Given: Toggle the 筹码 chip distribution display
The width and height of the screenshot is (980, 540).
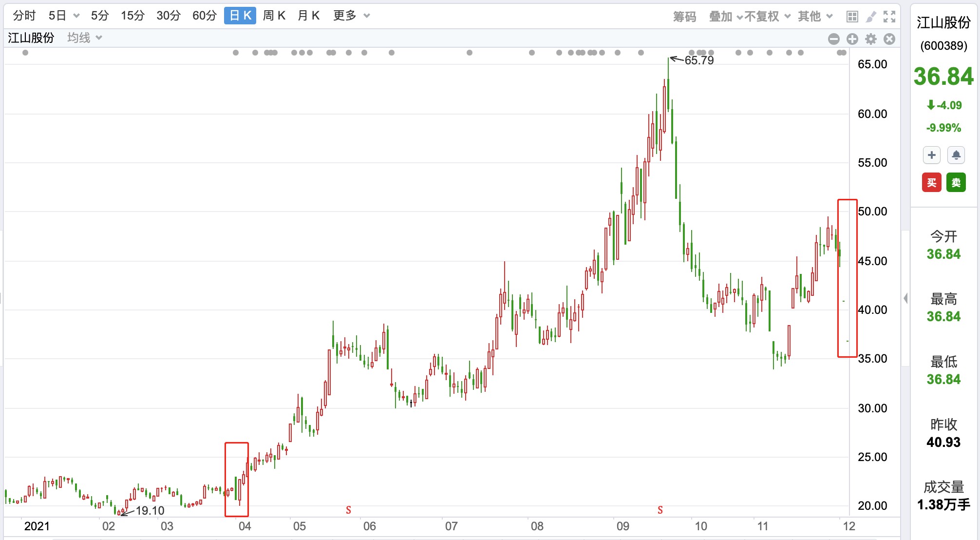Looking at the screenshot, I should pos(684,17).
